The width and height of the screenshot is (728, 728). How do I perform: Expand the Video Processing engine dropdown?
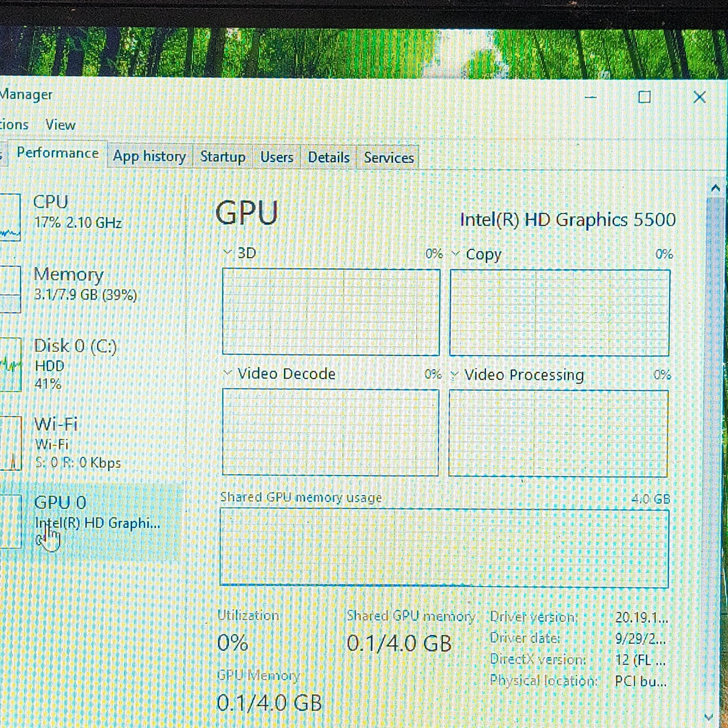pos(455,375)
